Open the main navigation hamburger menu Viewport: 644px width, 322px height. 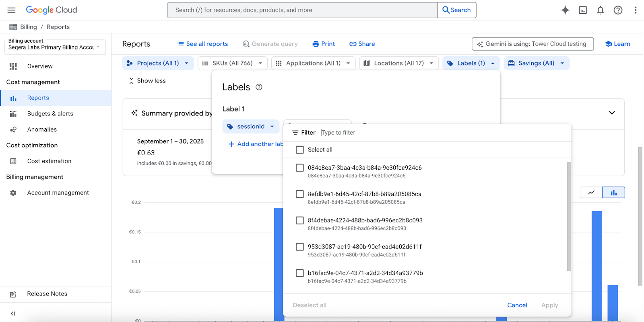[11, 10]
